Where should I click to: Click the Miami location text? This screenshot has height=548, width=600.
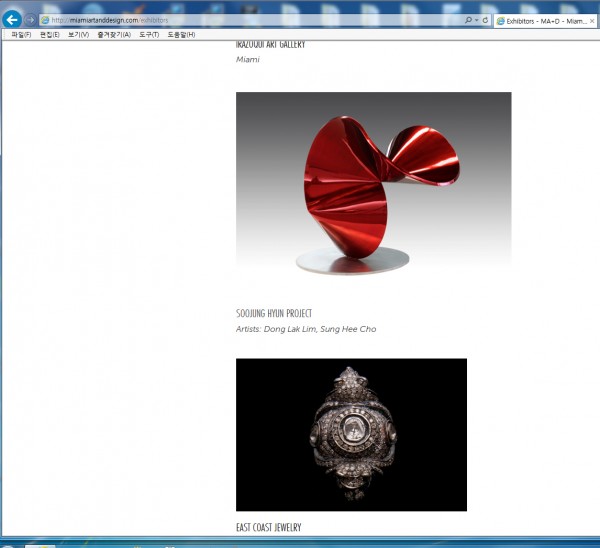click(x=248, y=60)
